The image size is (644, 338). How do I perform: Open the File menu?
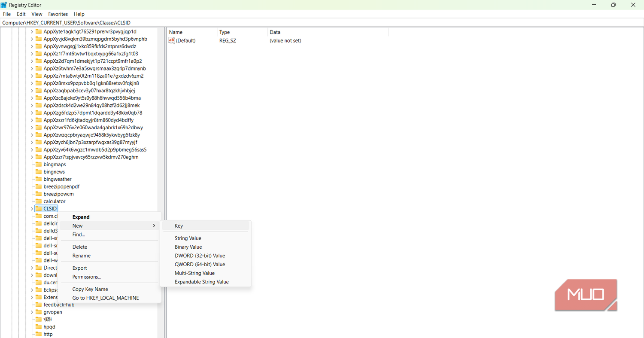[6, 14]
